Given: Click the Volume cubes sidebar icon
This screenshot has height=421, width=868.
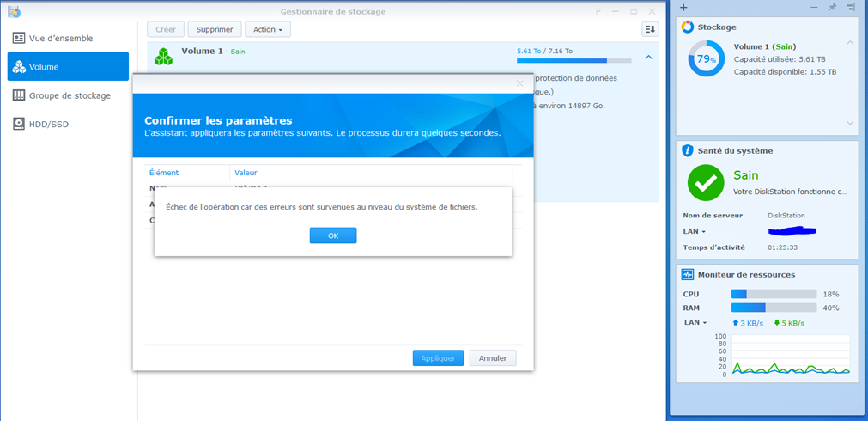Looking at the screenshot, I should pos(19,67).
